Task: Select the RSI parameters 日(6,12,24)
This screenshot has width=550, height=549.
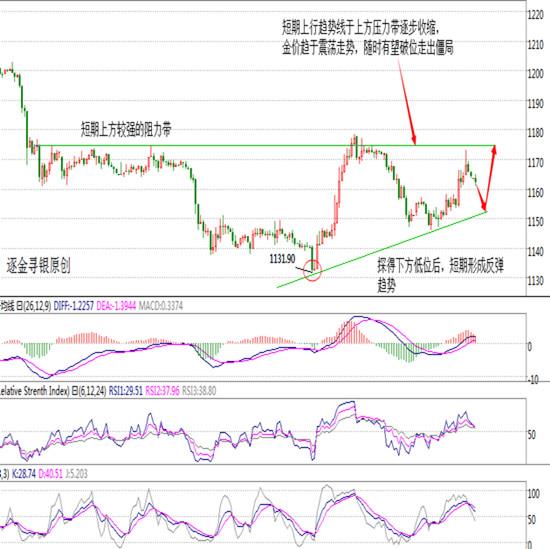Action: (x=89, y=391)
